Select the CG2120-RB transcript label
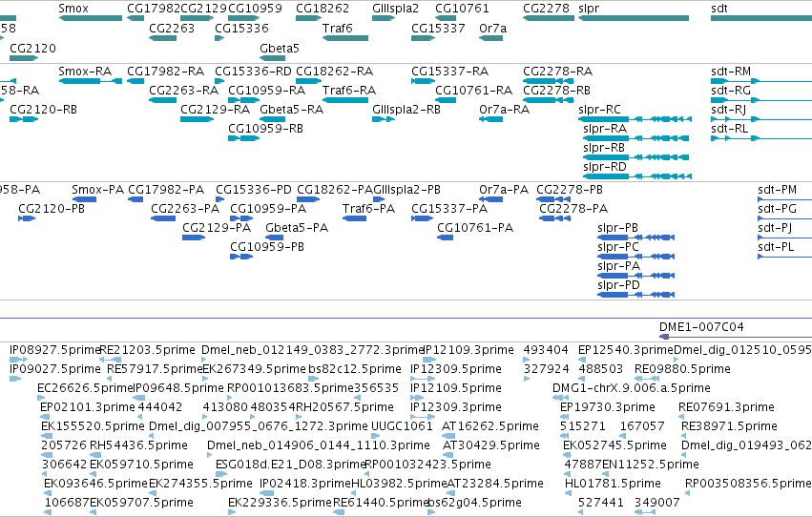 coord(44,109)
